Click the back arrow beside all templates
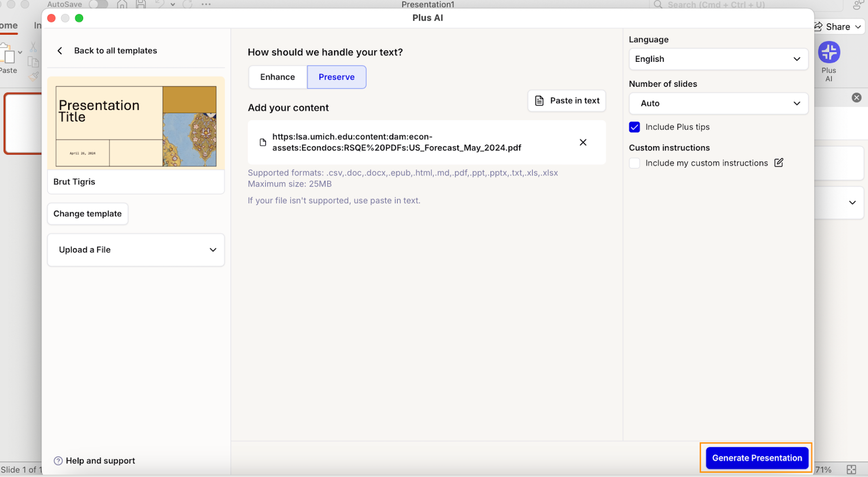Screen dimensions: 868x477 [x=60, y=50]
